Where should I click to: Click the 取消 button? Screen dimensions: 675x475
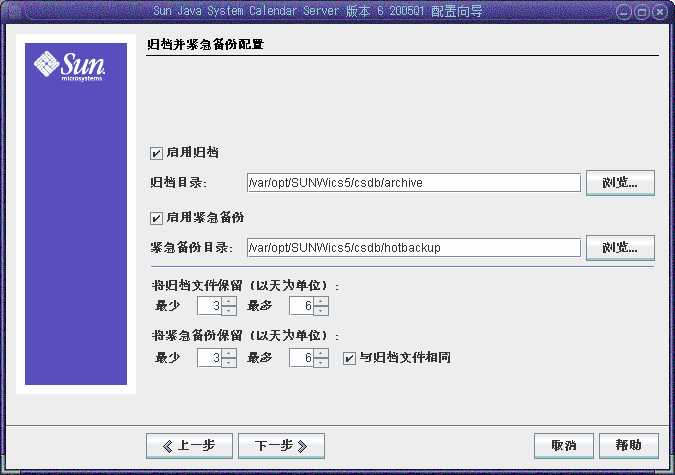pos(564,446)
